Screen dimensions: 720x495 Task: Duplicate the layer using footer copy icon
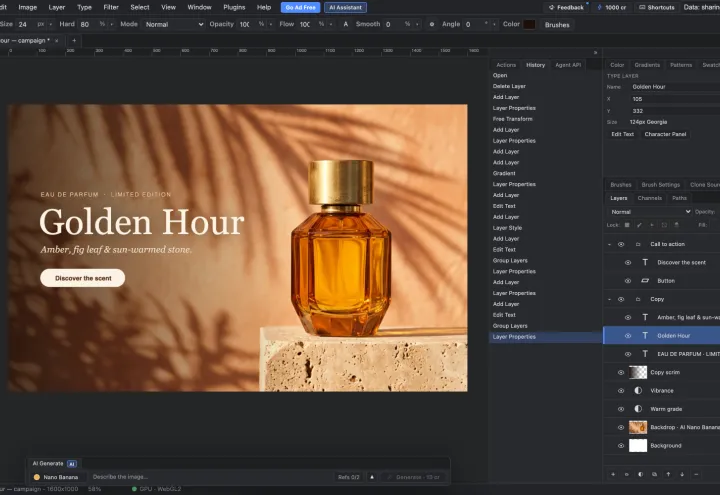(x=654, y=474)
